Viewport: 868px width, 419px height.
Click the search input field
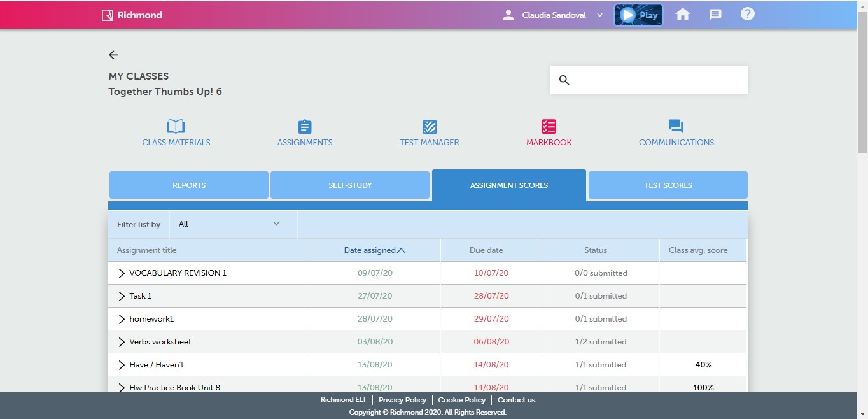(x=659, y=80)
